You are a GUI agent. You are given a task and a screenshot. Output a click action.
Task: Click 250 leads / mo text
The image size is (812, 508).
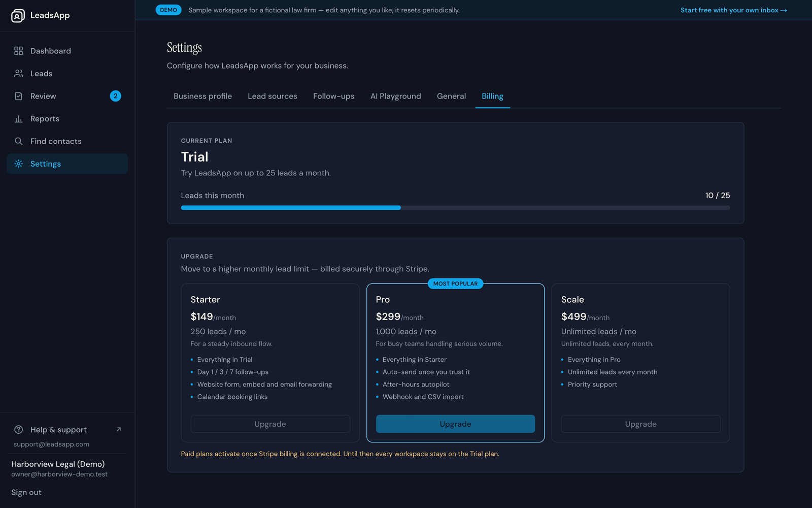tap(218, 332)
